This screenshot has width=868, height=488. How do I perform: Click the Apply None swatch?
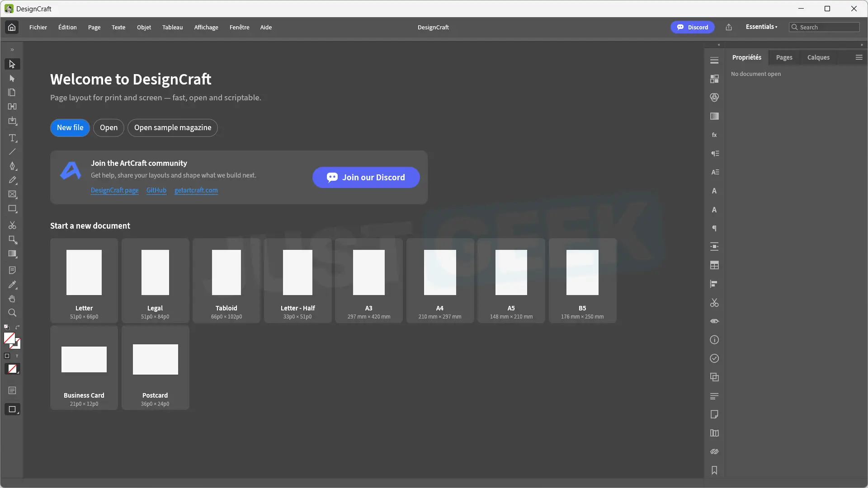pos(12,369)
